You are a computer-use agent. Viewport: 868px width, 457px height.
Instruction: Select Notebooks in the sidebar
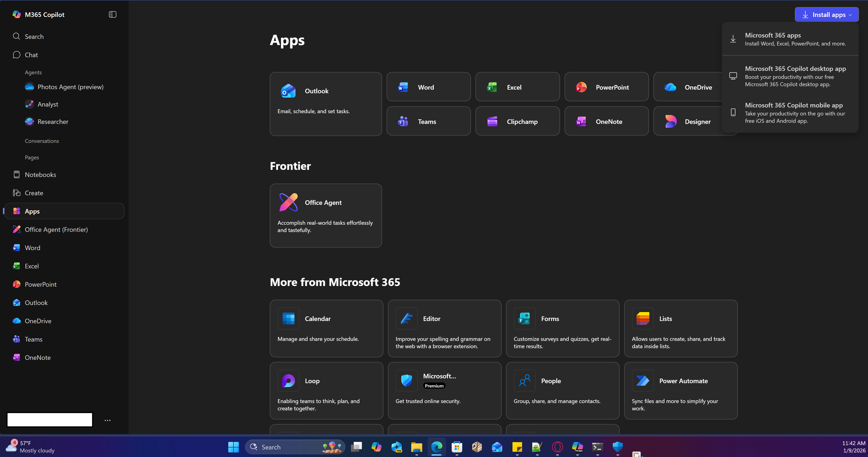(x=40, y=174)
